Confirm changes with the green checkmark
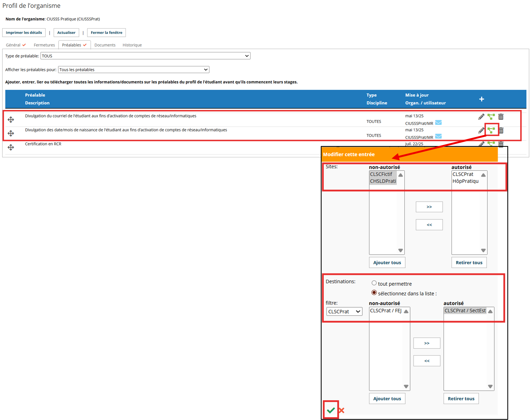 coord(331,410)
